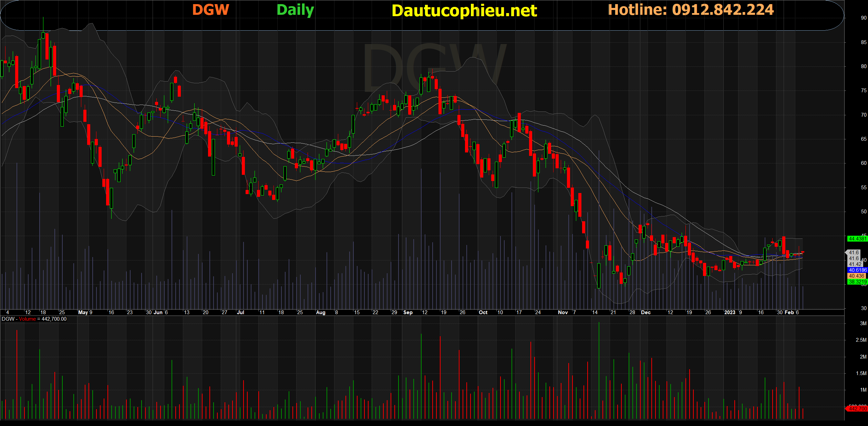Click the Feb label on date axis
868x426 pixels.
(x=789, y=312)
